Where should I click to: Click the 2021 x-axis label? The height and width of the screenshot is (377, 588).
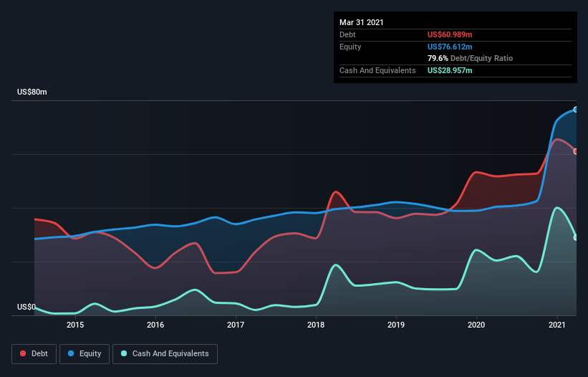coord(557,325)
